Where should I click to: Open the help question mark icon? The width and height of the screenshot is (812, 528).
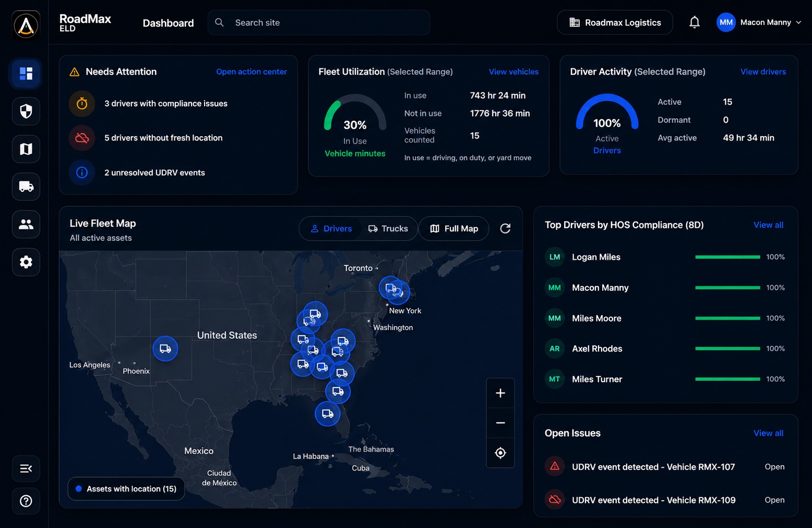(26, 501)
